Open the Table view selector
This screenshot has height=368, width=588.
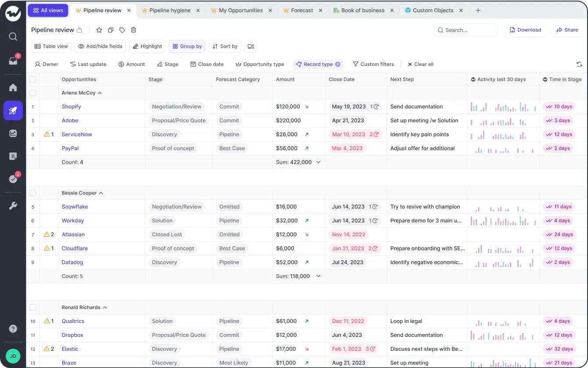[51, 46]
